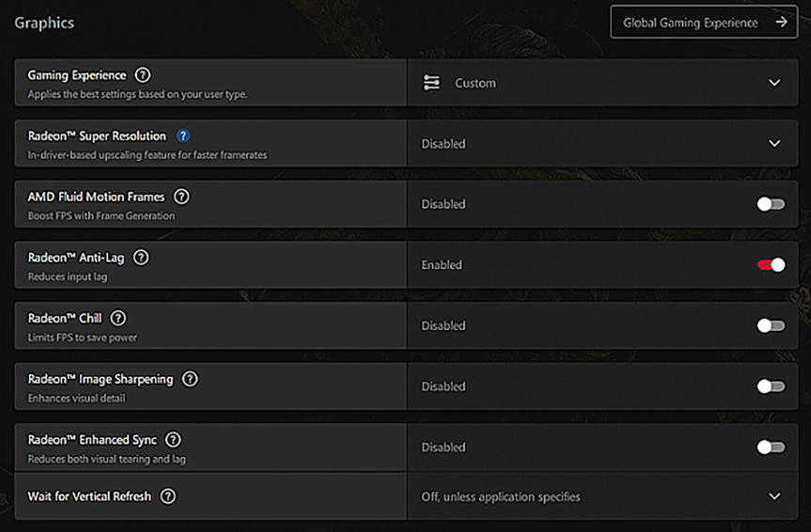Viewport: 811px width, 532px height.
Task: Open the Radeon Anti-Lag help tooltip icon
Action: pyautogui.click(x=141, y=258)
